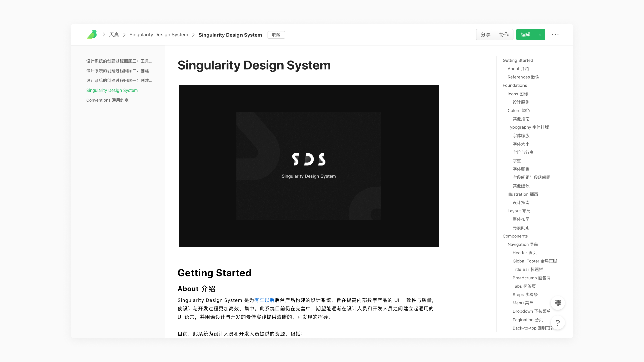Click the 分享 share button
The image size is (644, 362).
point(485,35)
